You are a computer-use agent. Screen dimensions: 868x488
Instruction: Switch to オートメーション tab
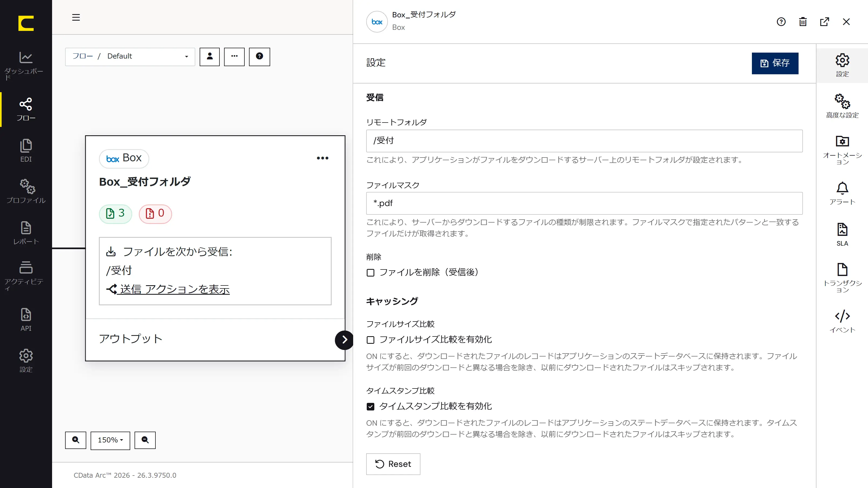tap(843, 150)
